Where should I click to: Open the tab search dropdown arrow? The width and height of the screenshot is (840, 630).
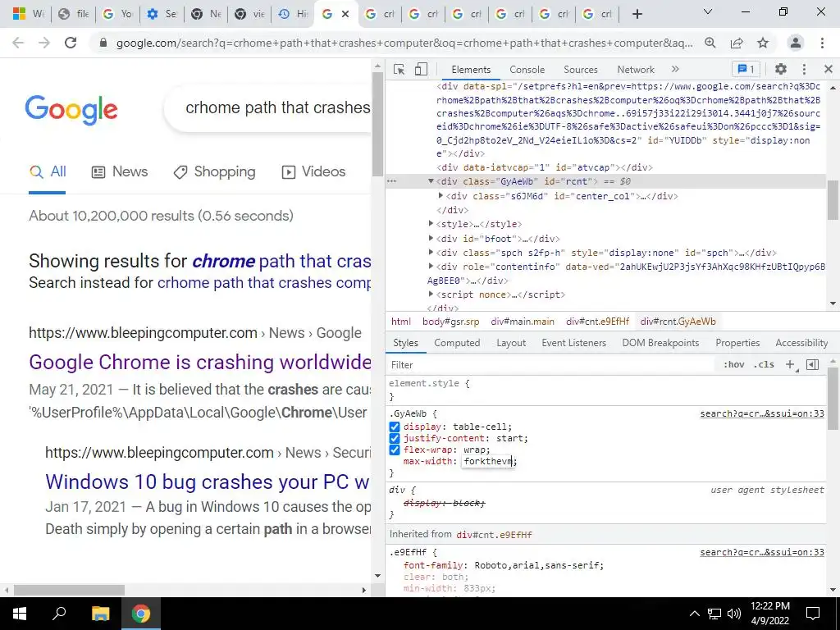point(708,11)
